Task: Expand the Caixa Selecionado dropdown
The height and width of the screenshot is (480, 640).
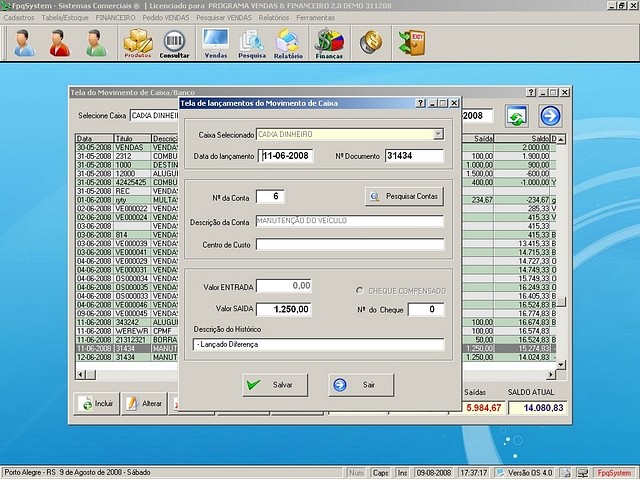Action: pos(438,134)
